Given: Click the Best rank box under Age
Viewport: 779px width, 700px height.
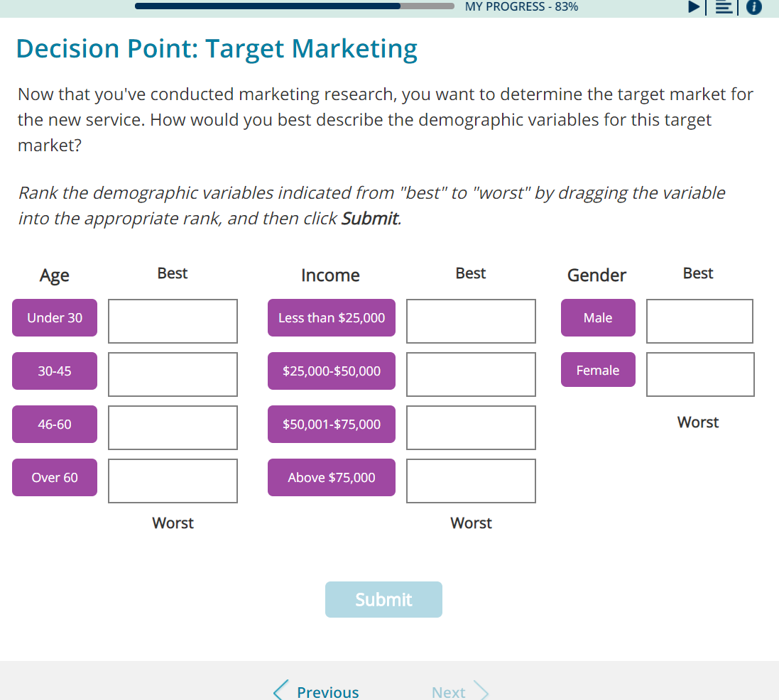Looking at the screenshot, I should pyautogui.click(x=173, y=321).
